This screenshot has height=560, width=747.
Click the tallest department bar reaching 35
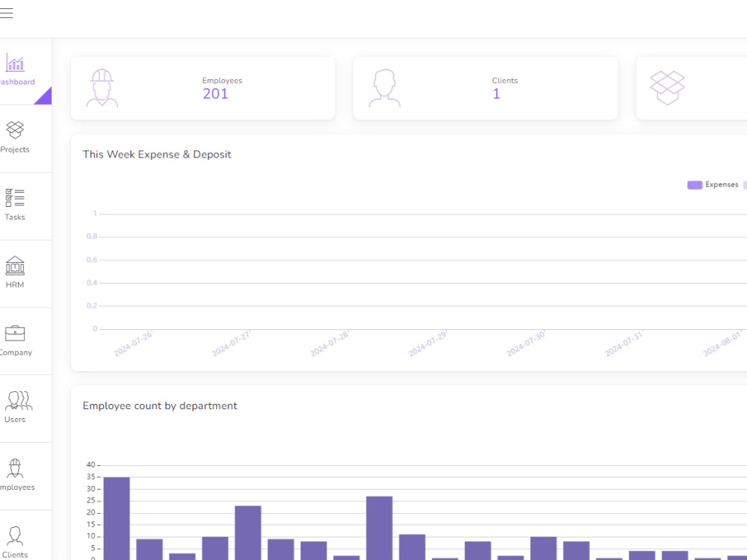(117, 519)
